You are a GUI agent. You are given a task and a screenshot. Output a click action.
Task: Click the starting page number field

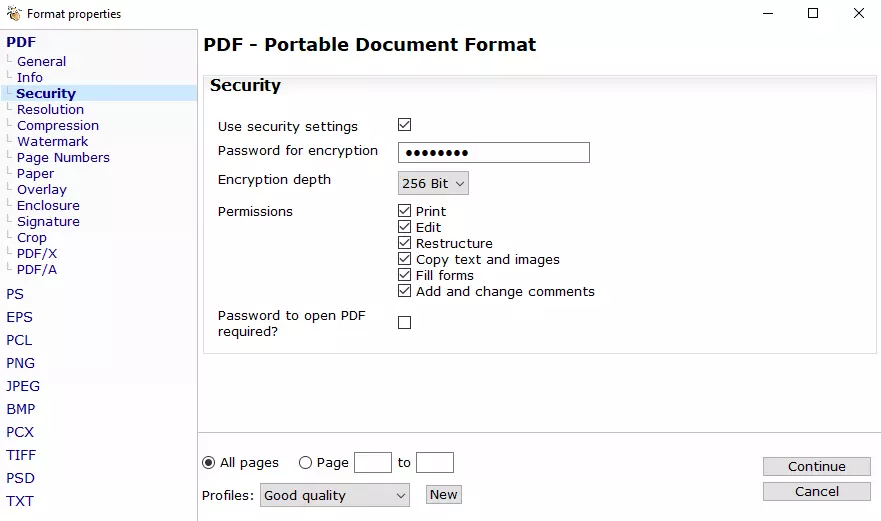point(373,463)
